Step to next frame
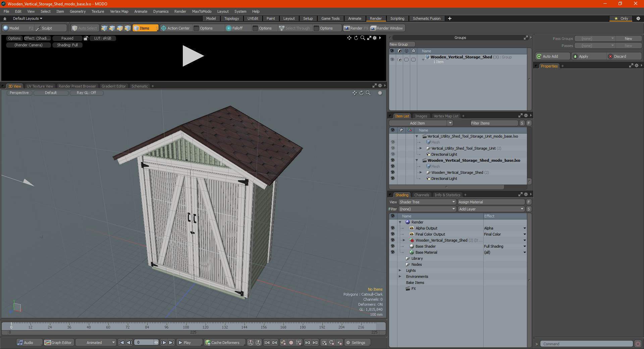This screenshot has width=644, height=349. click(163, 343)
